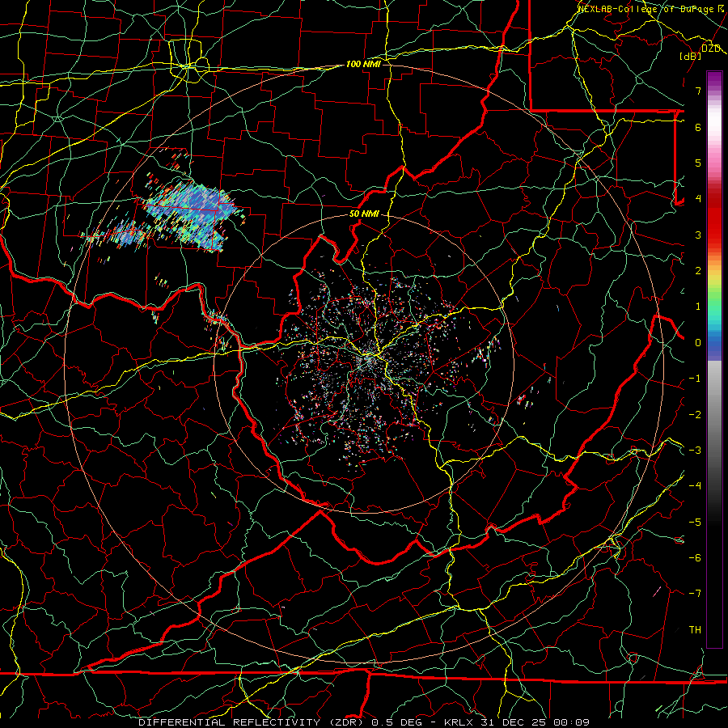Click the "TH" label on the color scale

pos(695,630)
